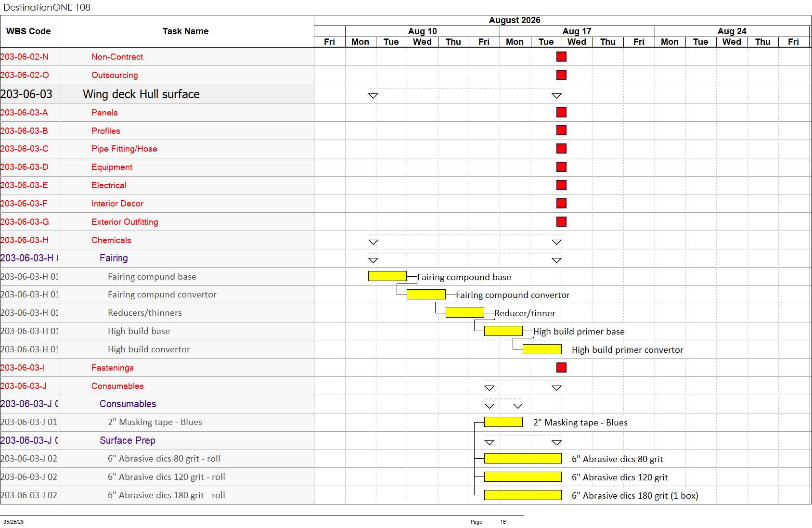Click the 6" Abrasive dics 180 grit bar
The height and width of the screenshot is (528, 812).
(523, 495)
